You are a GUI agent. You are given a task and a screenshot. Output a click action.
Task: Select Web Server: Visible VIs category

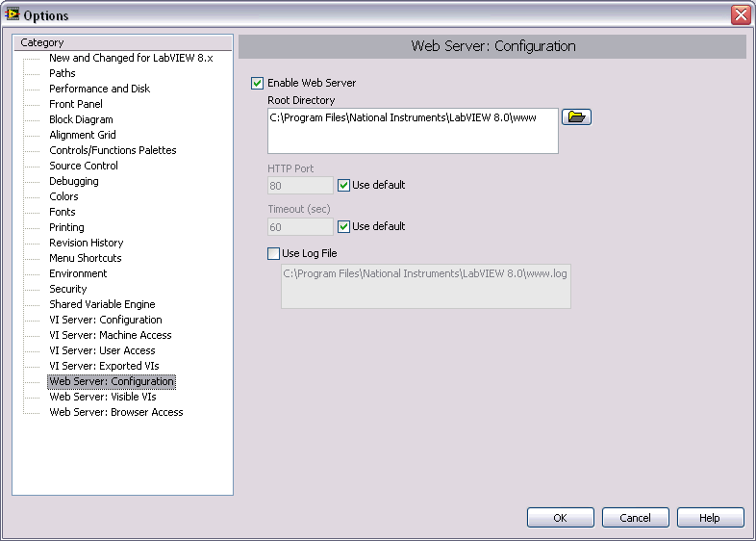point(102,397)
